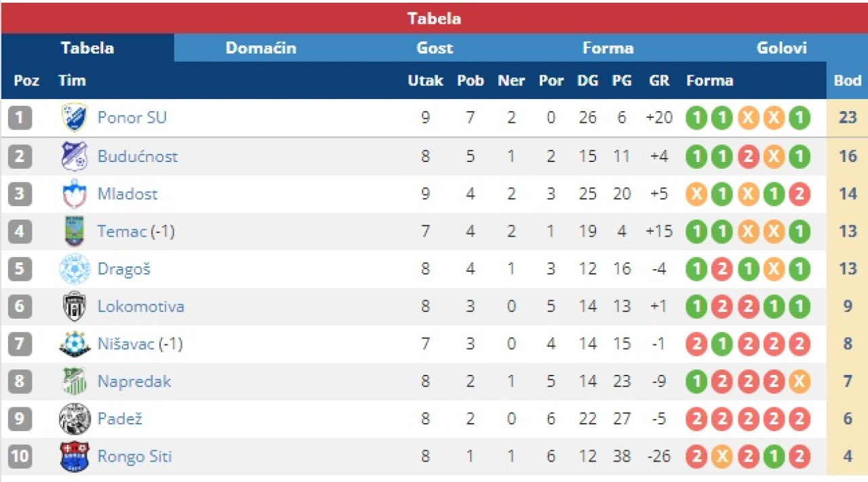
Task: Click the Nišavac club badge
Action: click(74, 344)
